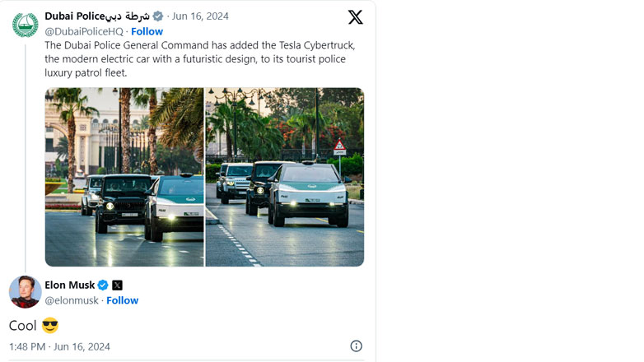
Task: Follow the Elon Musk account
Action: coord(122,300)
